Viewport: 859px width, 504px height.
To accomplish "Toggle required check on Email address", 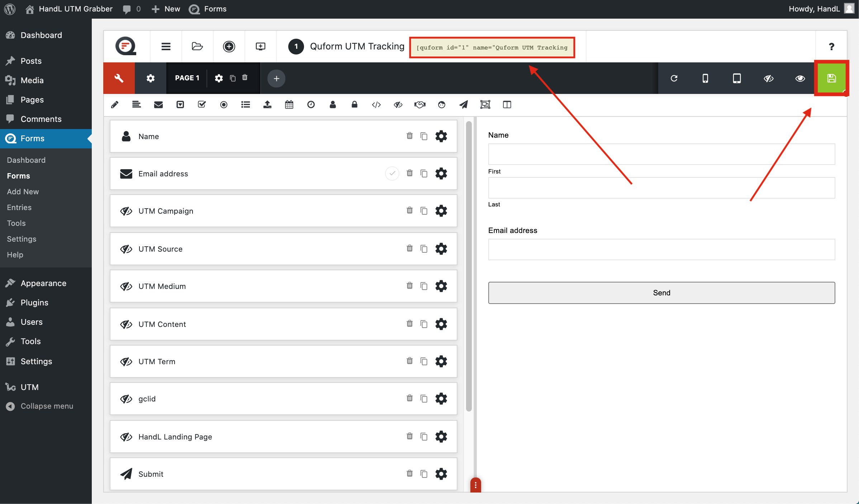I will [x=392, y=173].
